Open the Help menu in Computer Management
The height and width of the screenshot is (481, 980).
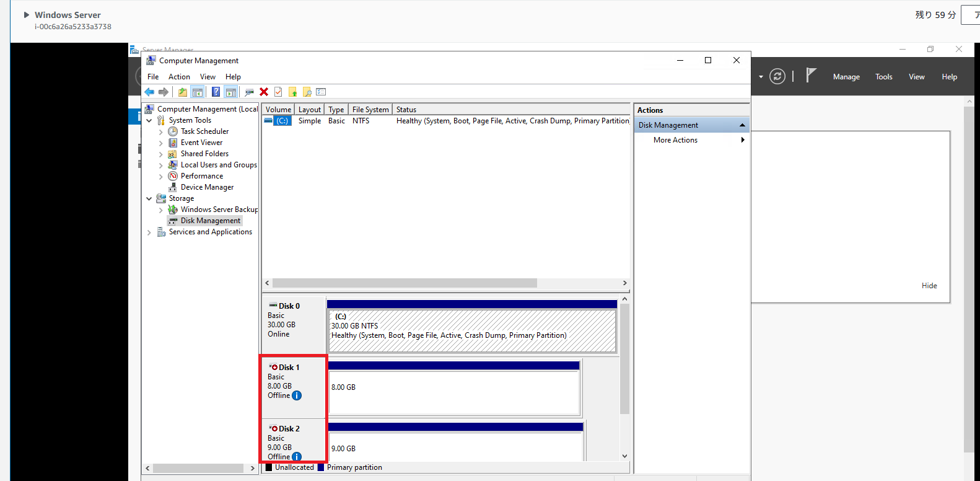(233, 77)
